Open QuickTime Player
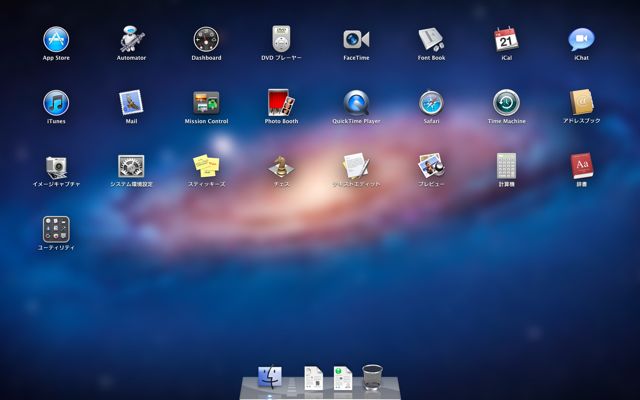The height and width of the screenshot is (400, 640). [356, 103]
